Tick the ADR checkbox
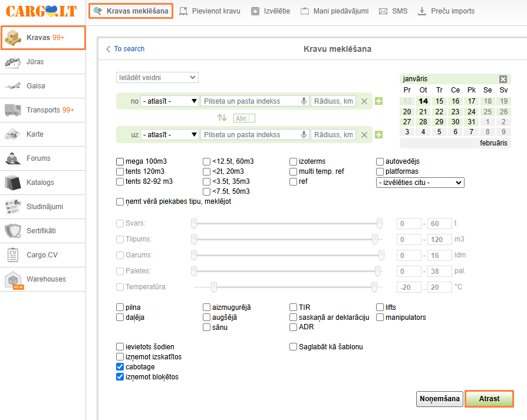 click(x=294, y=328)
